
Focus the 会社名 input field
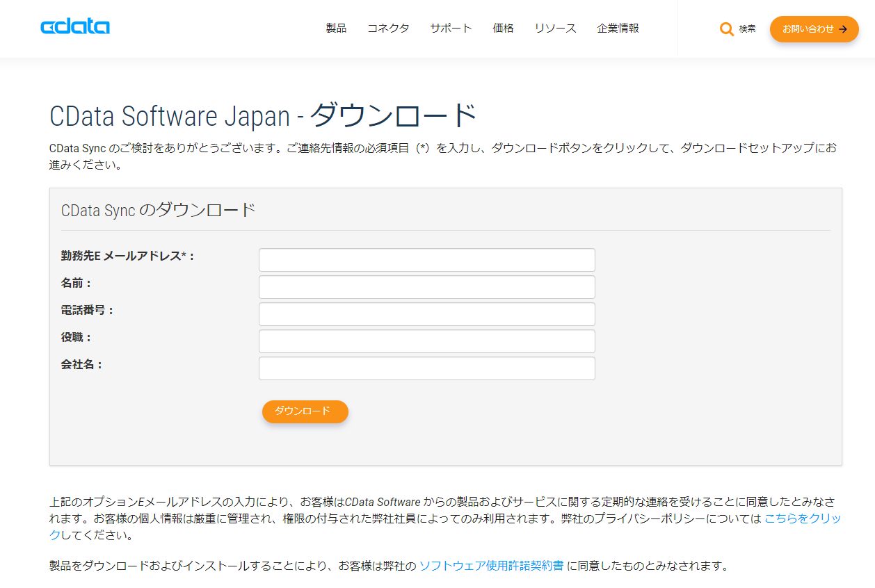click(x=427, y=368)
